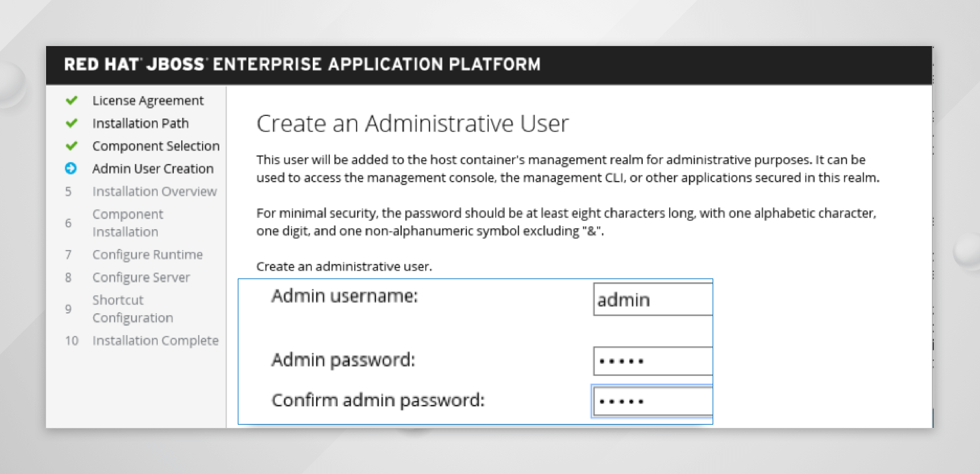Focus the Confirm admin password field
The width and height of the screenshot is (980, 474).
point(652,401)
